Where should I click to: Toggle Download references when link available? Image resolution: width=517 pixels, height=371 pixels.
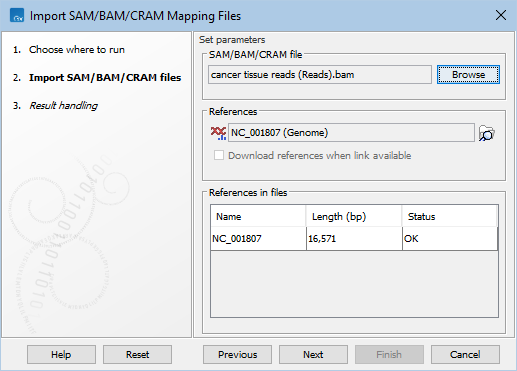pyautogui.click(x=219, y=155)
